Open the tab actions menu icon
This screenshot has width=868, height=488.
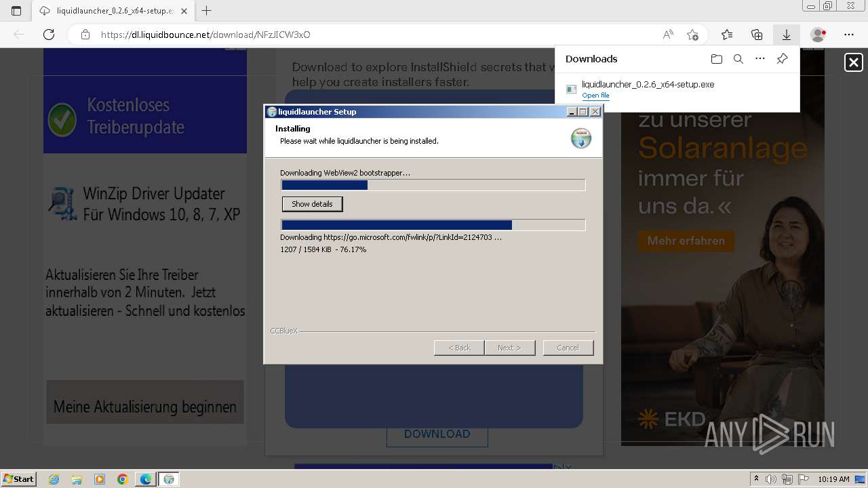click(x=16, y=11)
